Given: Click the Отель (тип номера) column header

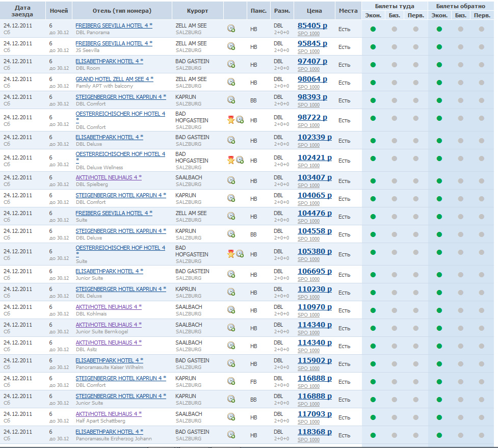Looking at the screenshot, I should 122,11.
